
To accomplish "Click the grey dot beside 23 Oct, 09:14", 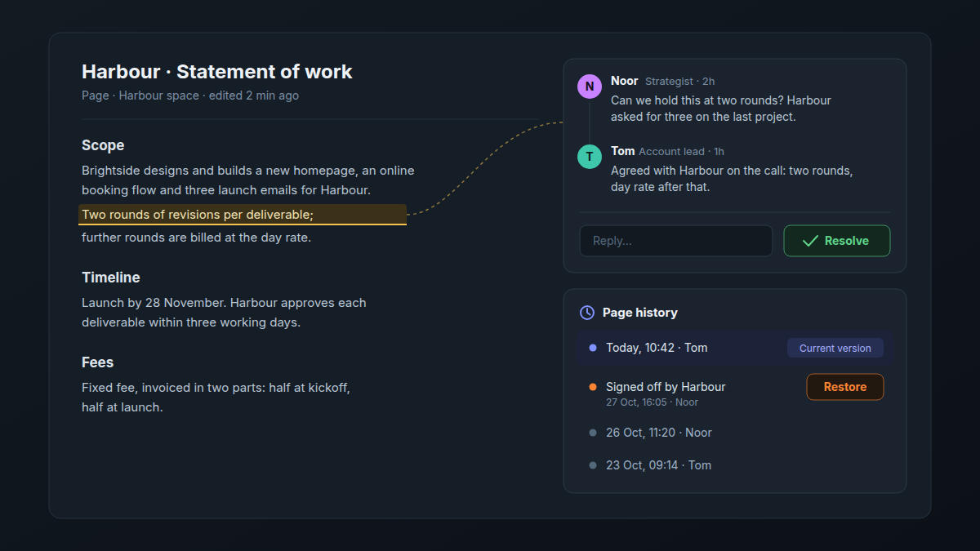I will (x=593, y=465).
